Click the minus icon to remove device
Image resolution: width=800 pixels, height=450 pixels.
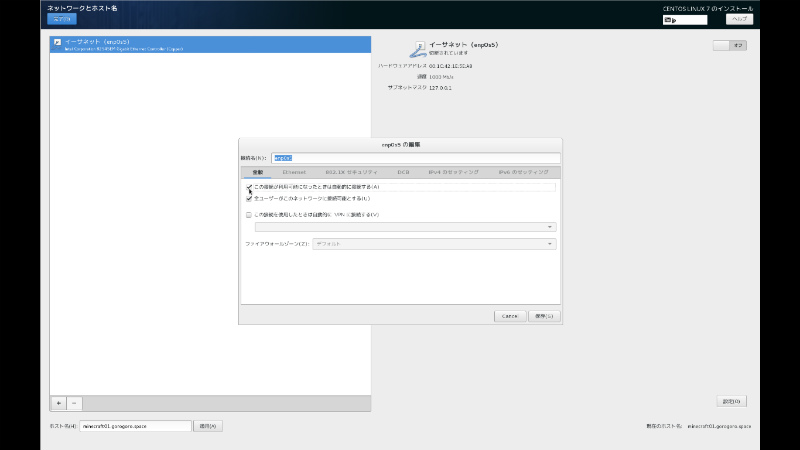pyautogui.click(x=75, y=402)
